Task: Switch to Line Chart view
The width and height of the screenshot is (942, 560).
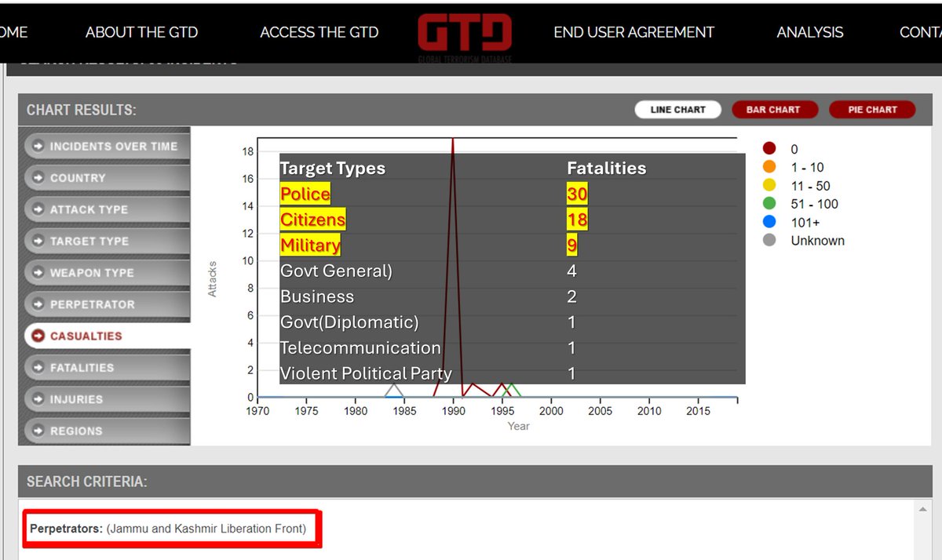Action: point(678,110)
